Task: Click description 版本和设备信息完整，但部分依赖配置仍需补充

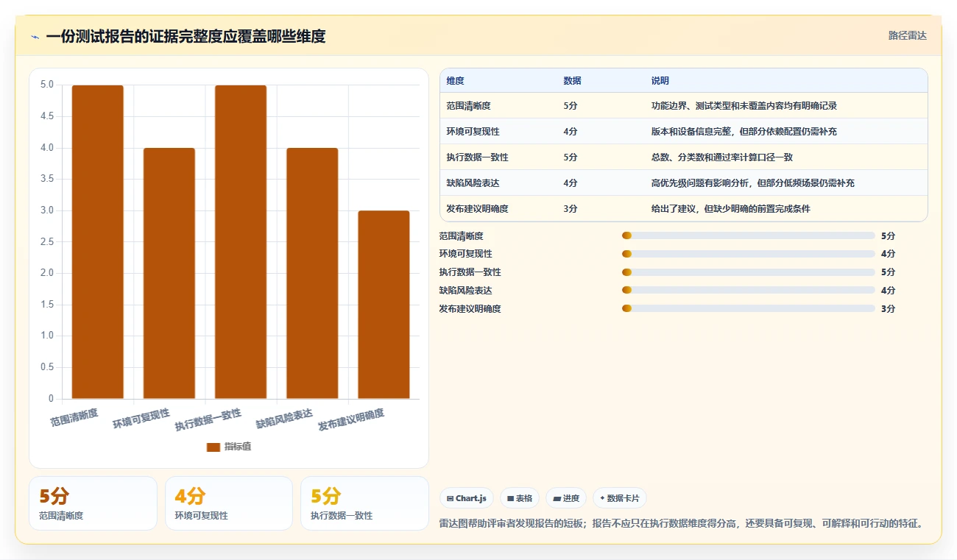Action: tap(744, 132)
